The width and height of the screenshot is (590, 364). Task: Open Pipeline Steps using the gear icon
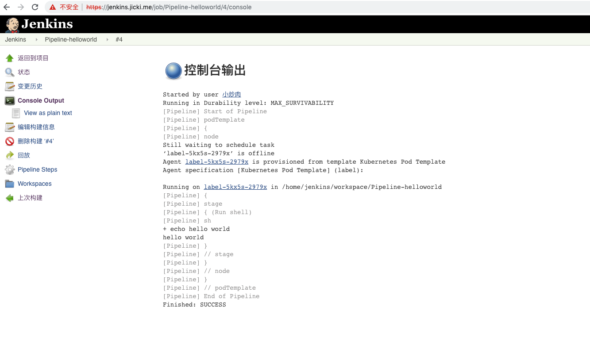[9, 169]
